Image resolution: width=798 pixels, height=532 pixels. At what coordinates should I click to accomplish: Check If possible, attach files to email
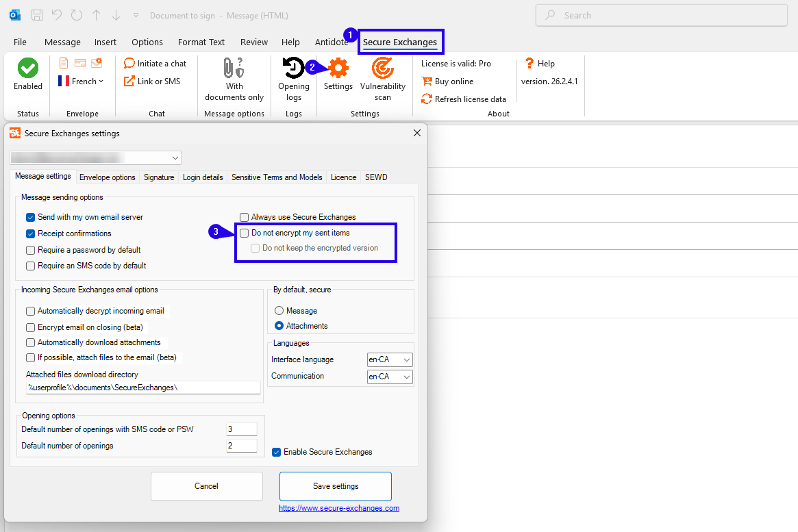coord(31,357)
